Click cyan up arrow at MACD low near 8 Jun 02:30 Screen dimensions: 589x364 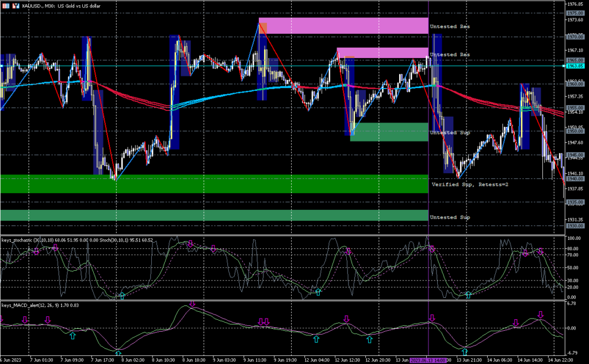click(118, 353)
